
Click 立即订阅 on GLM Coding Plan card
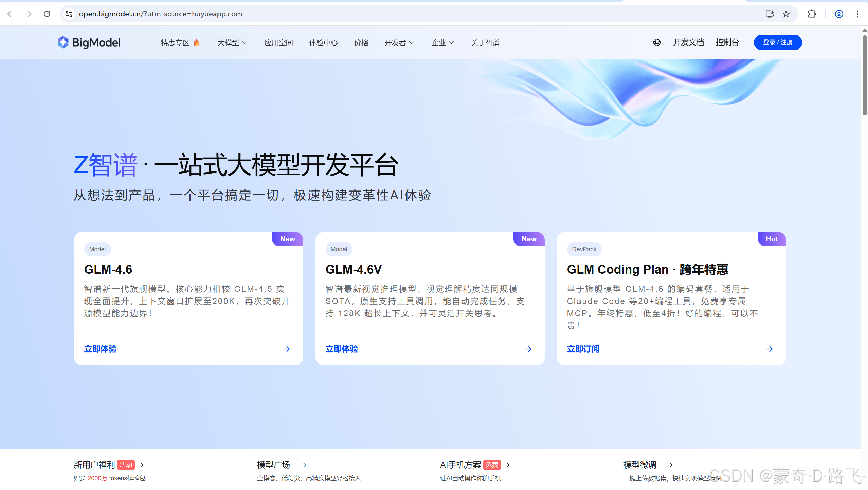pyautogui.click(x=583, y=349)
